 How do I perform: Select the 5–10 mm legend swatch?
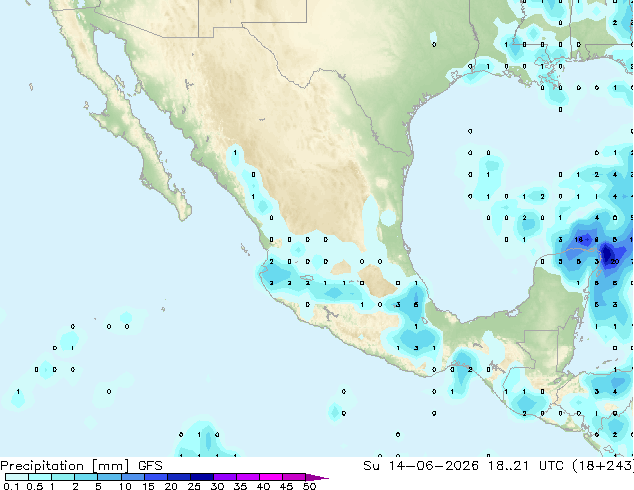point(109,477)
